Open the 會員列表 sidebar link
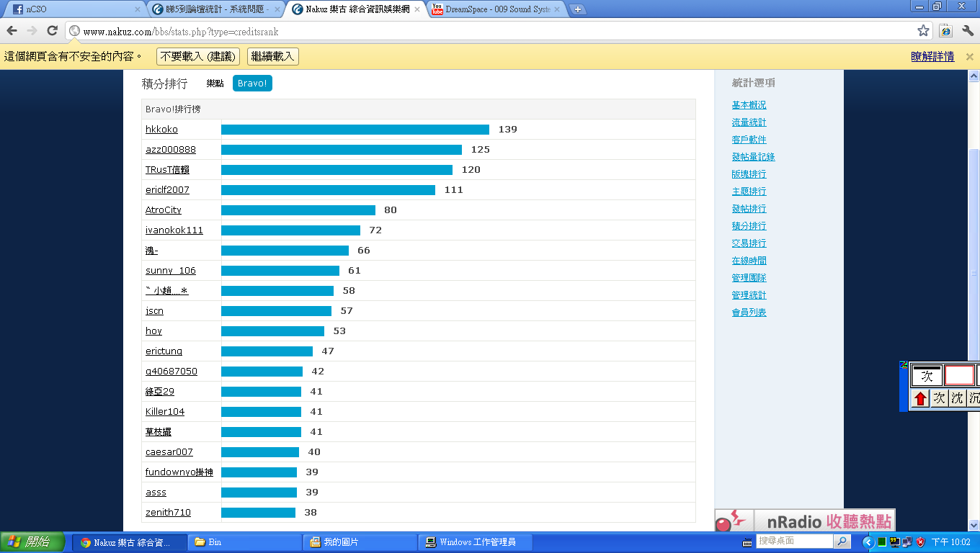The width and height of the screenshot is (980, 553). pyautogui.click(x=749, y=313)
